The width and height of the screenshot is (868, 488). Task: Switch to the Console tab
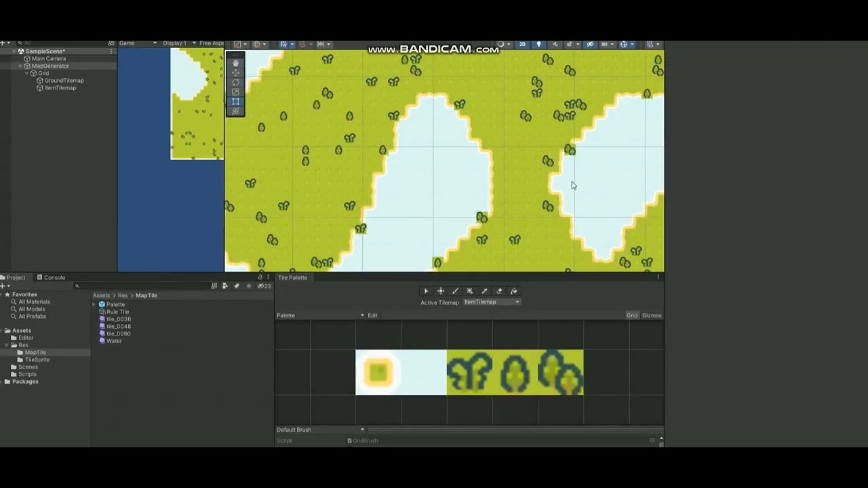tap(51, 277)
